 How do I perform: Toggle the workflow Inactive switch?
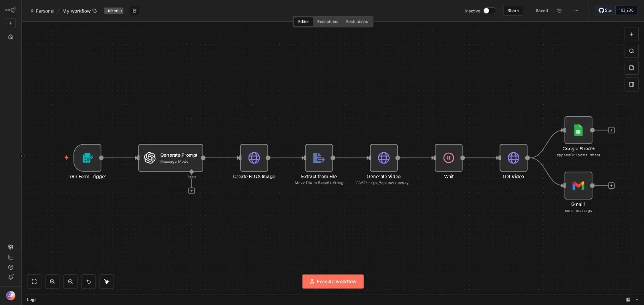pos(489,11)
